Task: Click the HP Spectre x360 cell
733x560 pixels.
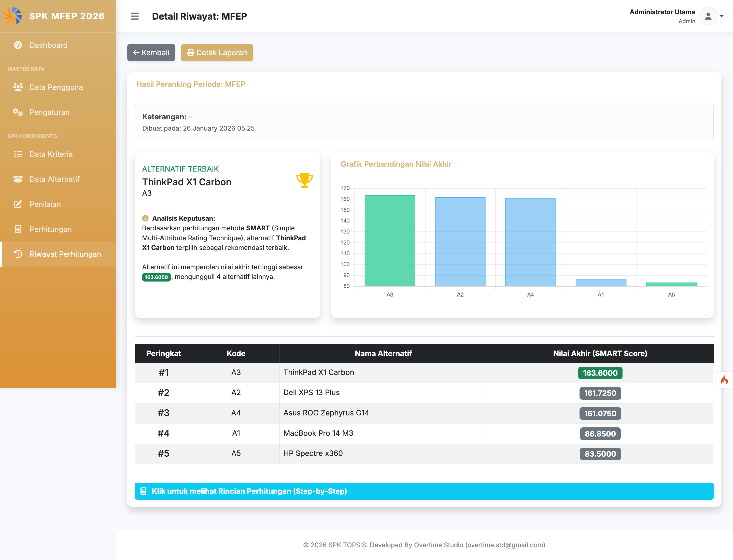Action: pos(383,454)
